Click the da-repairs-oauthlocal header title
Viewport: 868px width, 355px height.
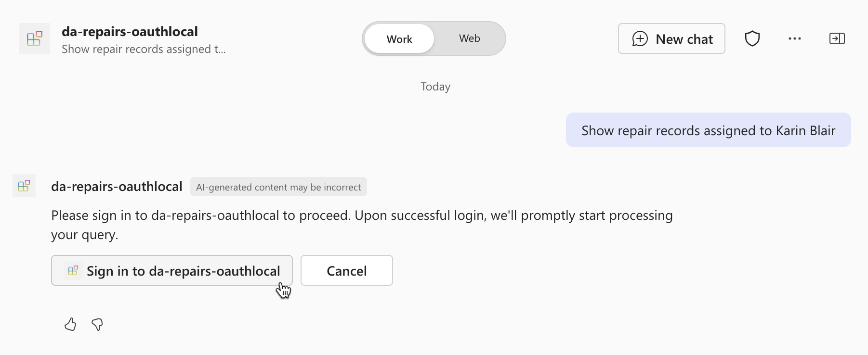coord(130,32)
